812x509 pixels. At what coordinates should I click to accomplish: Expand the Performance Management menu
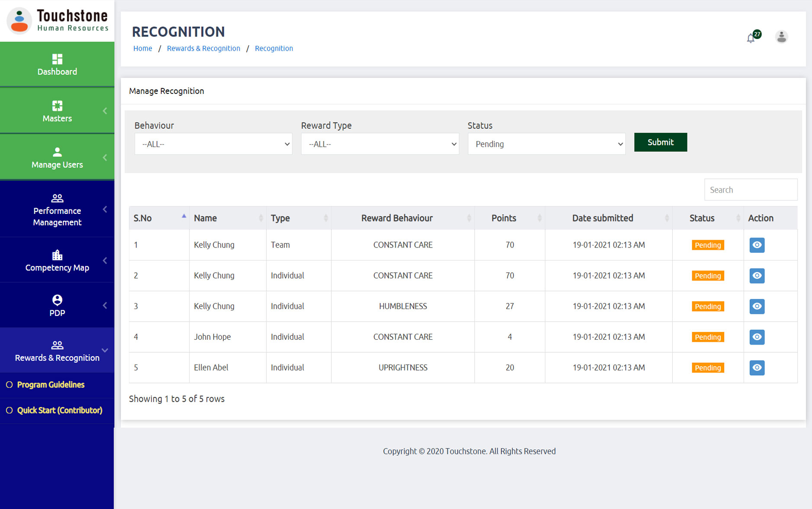pos(57,210)
